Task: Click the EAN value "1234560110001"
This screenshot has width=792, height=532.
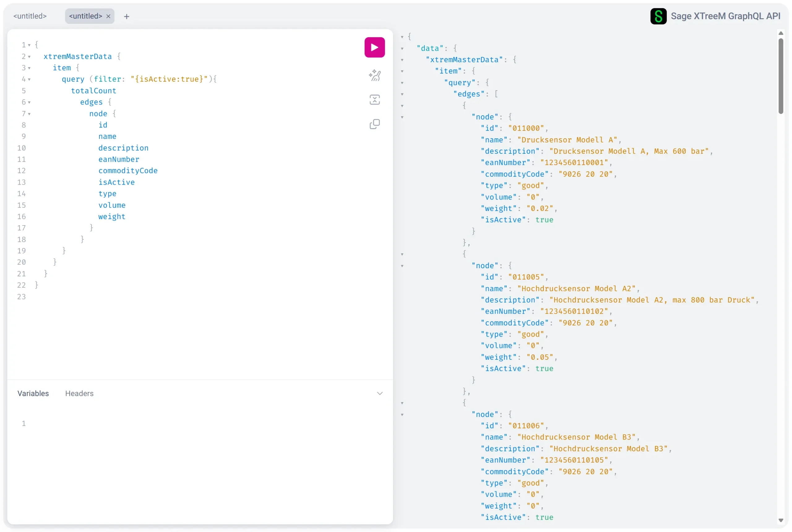Action: (576, 162)
